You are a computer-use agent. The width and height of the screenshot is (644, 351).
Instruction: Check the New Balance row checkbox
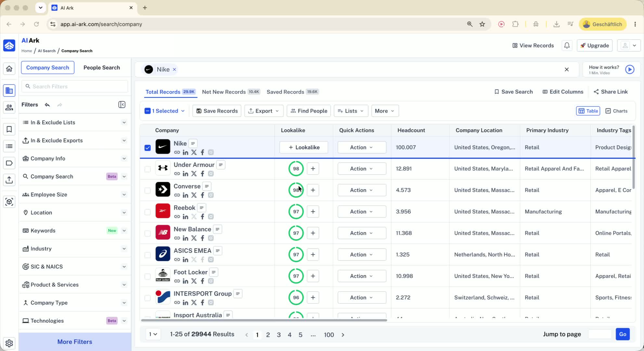click(x=148, y=233)
